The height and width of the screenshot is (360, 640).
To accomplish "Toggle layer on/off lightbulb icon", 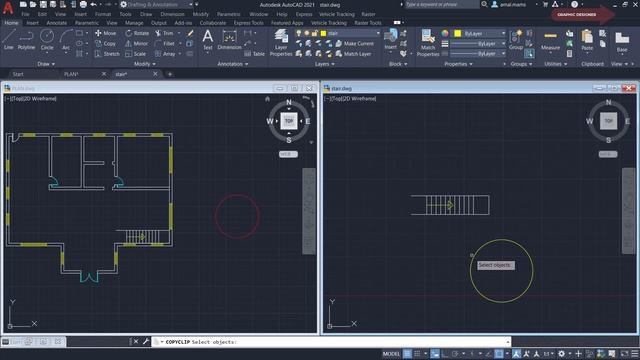I will pyautogui.click(x=299, y=33).
